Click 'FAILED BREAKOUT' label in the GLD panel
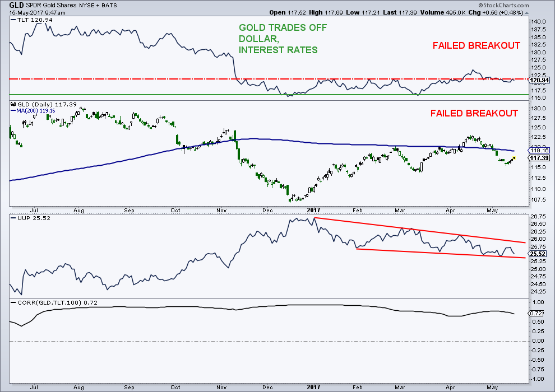 (474, 114)
